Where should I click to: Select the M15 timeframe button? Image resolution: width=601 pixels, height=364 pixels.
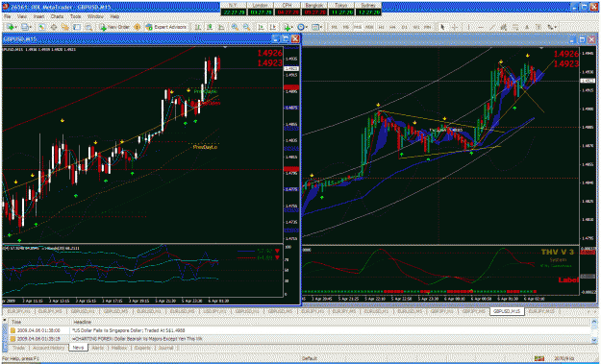358,27
